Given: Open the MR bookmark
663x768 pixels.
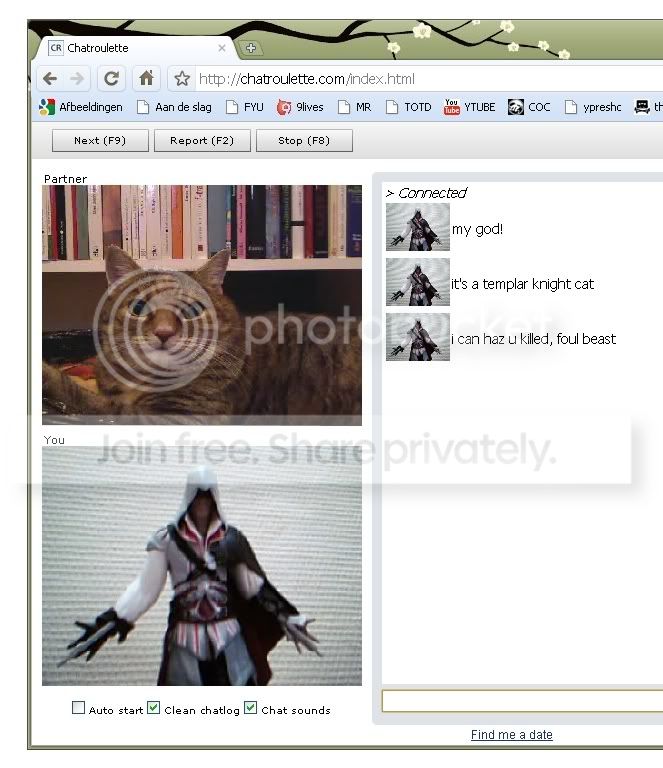Looking at the screenshot, I should tap(355, 107).
